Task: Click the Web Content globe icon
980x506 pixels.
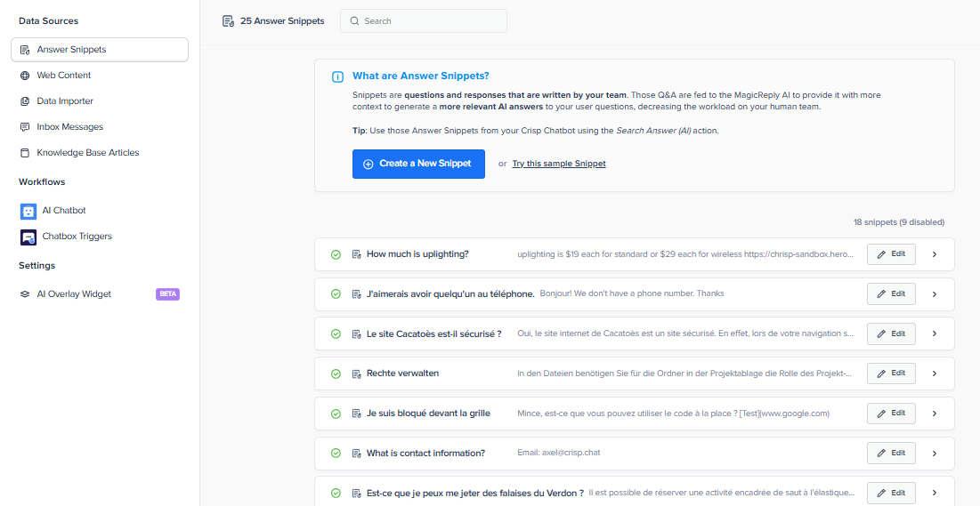Action: coord(25,76)
